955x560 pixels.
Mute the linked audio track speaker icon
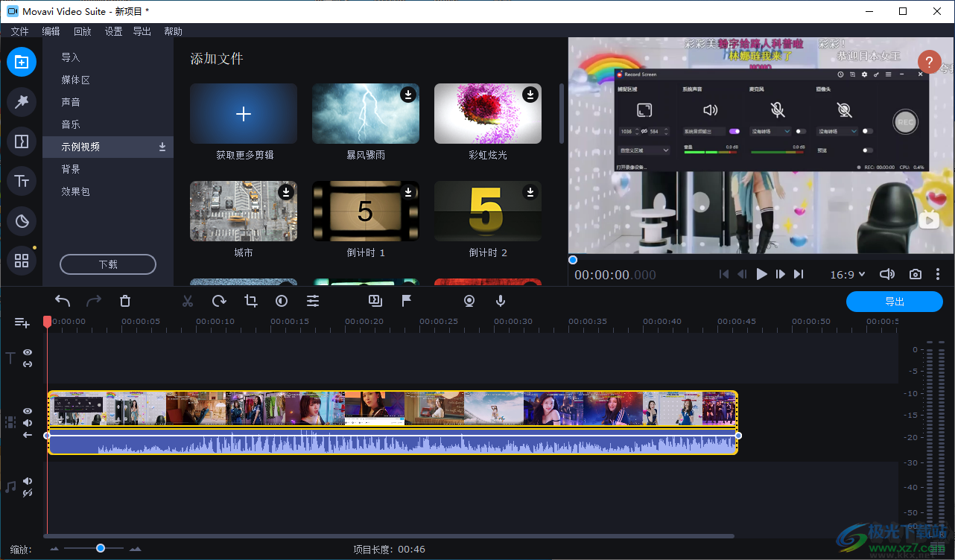(x=27, y=422)
